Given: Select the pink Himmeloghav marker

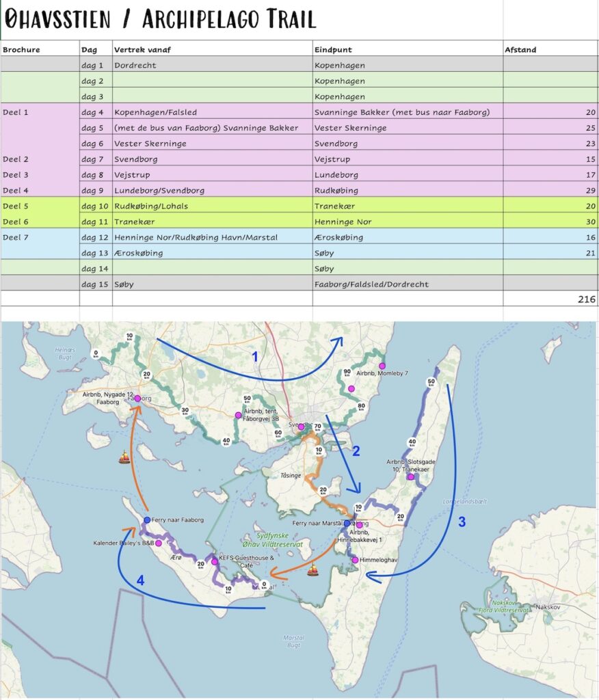Looking at the screenshot, I should tap(356, 561).
